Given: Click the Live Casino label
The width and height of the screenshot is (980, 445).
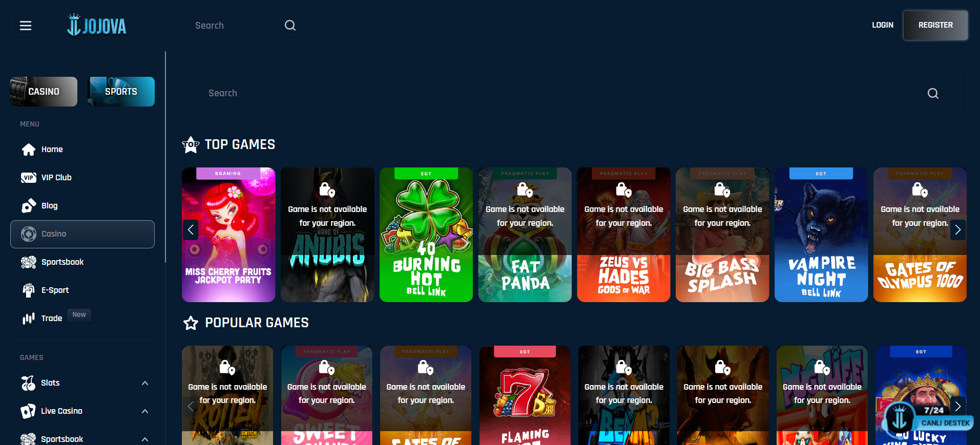Looking at the screenshot, I should point(61,411).
